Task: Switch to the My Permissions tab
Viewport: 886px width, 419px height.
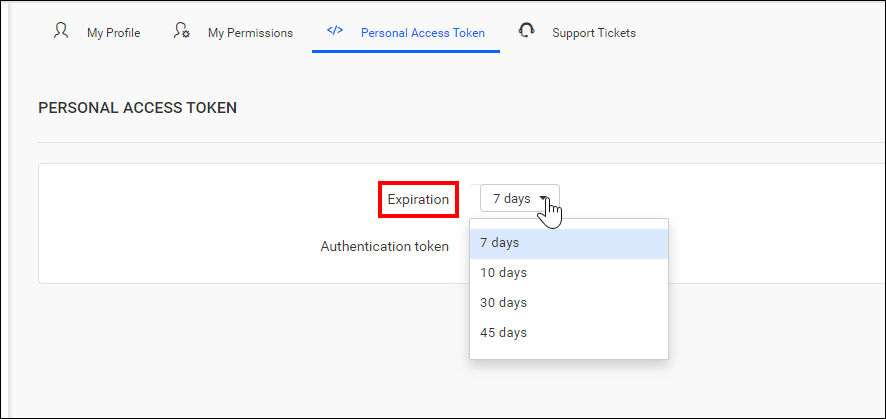Action: [x=233, y=33]
